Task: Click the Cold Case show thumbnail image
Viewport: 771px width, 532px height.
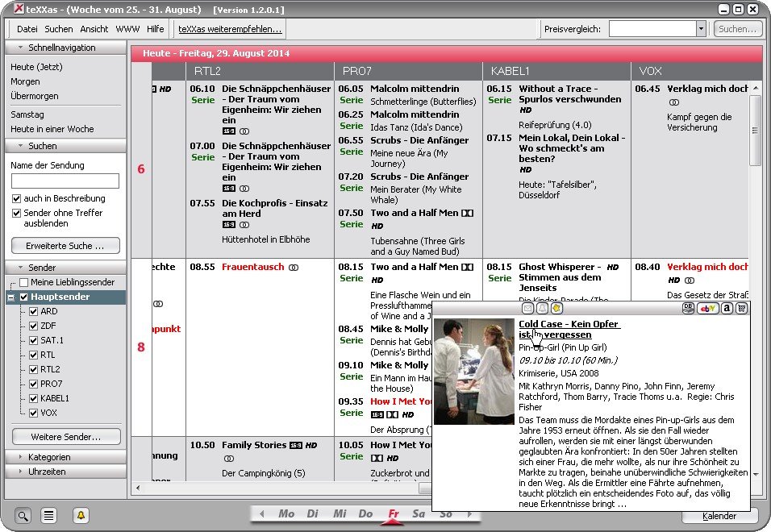Action: (x=474, y=372)
